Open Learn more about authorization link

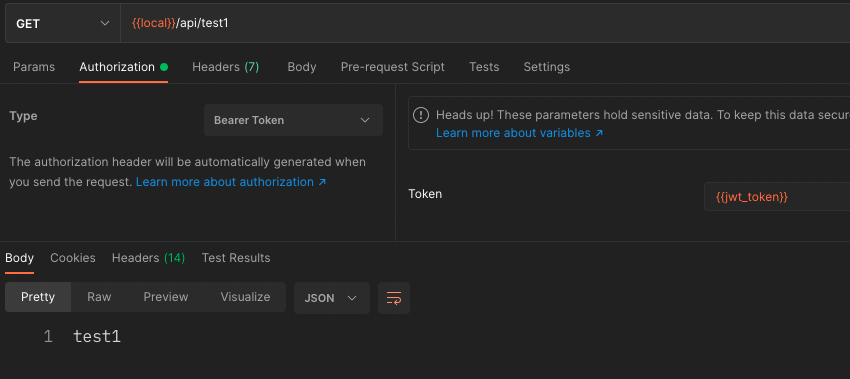tap(231, 182)
